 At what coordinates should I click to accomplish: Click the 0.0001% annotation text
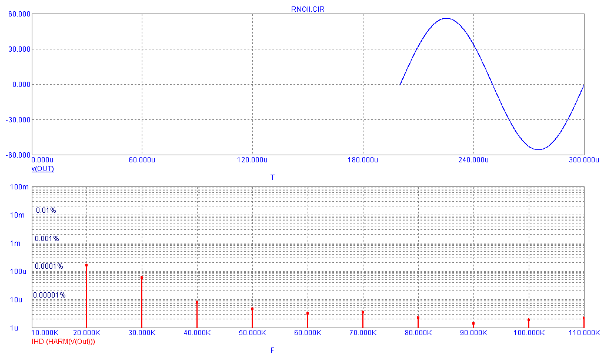(x=49, y=266)
